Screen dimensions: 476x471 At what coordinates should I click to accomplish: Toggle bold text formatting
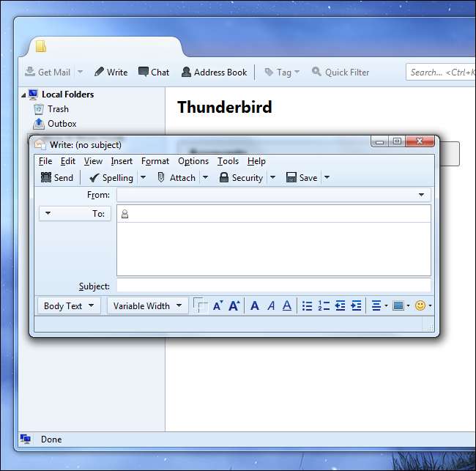pyautogui.click(x=255, y=305)
